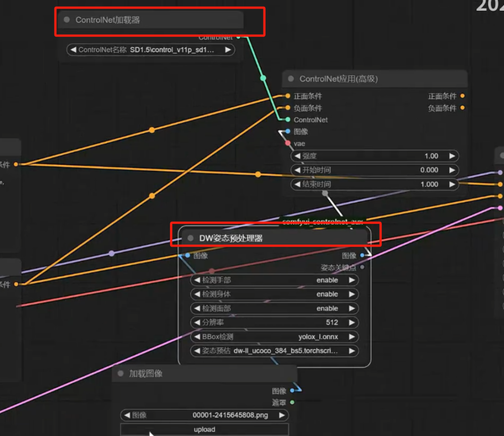Image resolution: width=504 pixels, height=436 pixels.
Task: Increase 强度 with the right arrow
Action: point(451,156)
